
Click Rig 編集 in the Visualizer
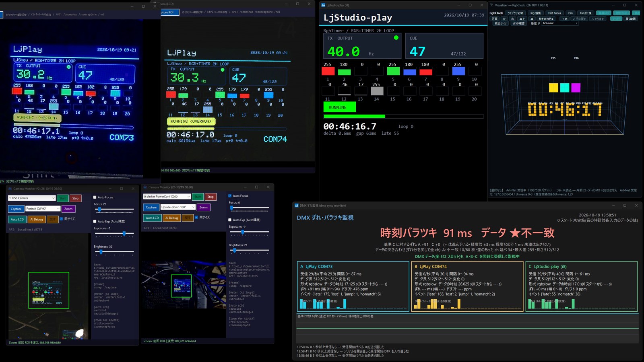pyautogui.click(x=535, y=13)
